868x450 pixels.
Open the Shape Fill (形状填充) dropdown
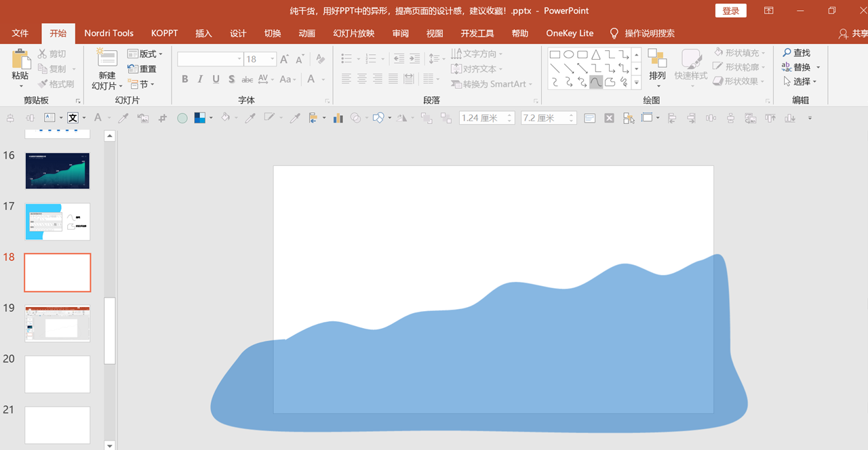[x=740, y=52]
